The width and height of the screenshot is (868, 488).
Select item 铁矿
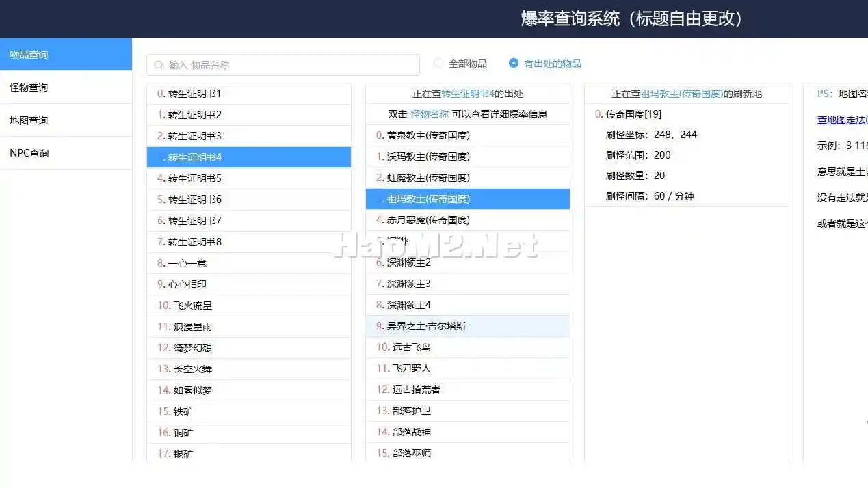pyautogui.click(x=249, y=411)
